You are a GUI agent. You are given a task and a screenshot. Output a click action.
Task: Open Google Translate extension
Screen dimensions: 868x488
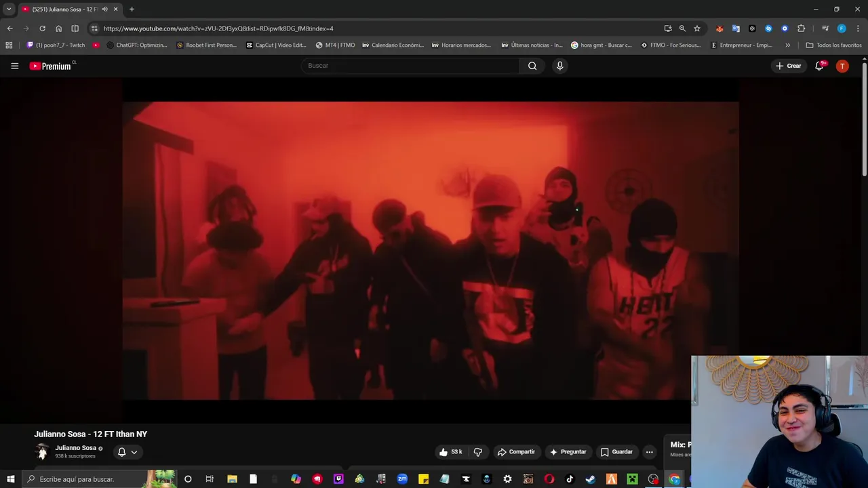[x=736, y=28]
